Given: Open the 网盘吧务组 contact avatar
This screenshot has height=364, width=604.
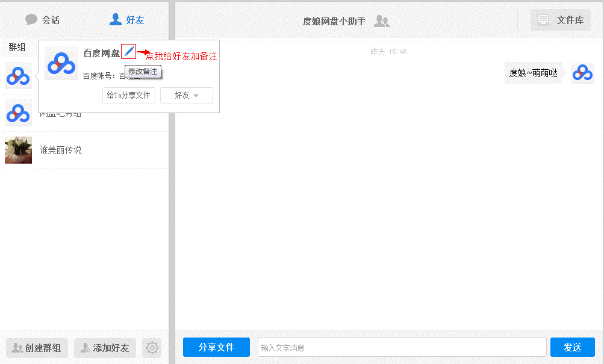Looking at the screenshot, I should (x=18, y=113).
